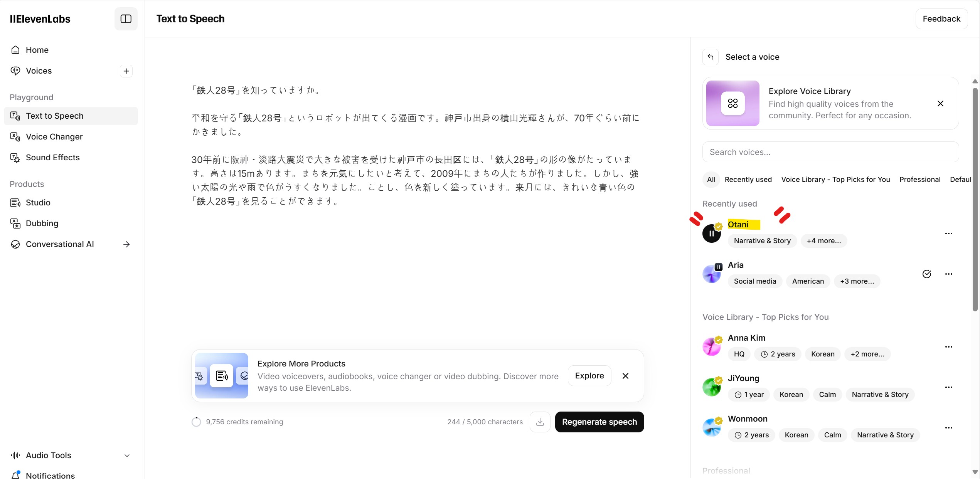Open Dubbing product
The image size is (980, 479).
click(x=71, y=224)
